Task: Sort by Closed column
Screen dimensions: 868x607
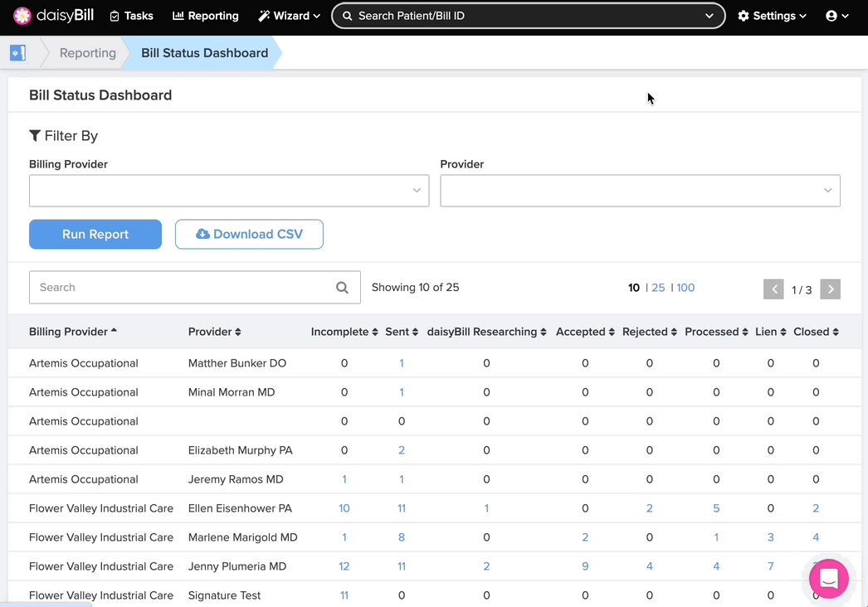Action: click(x=816, y=332)
